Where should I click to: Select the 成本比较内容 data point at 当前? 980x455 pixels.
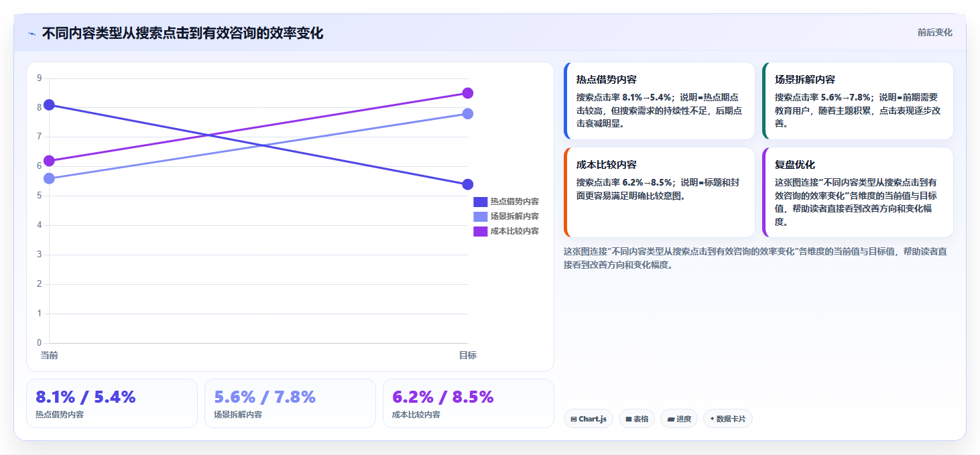[x=49, y=161]
